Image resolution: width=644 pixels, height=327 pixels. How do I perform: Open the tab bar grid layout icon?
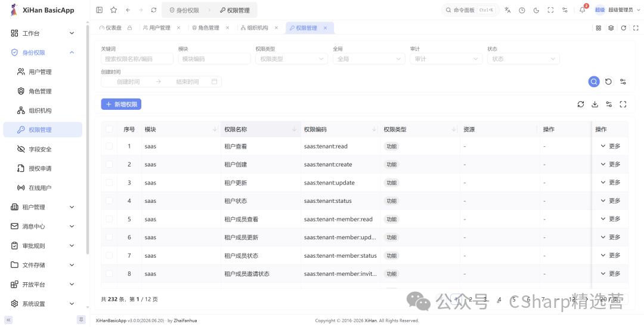tap(599, 28)
